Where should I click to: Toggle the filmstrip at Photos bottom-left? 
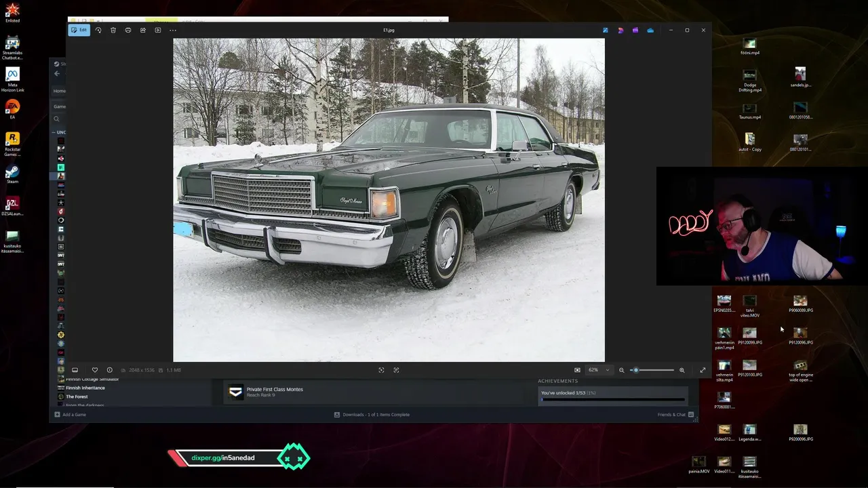click(75, 370)
